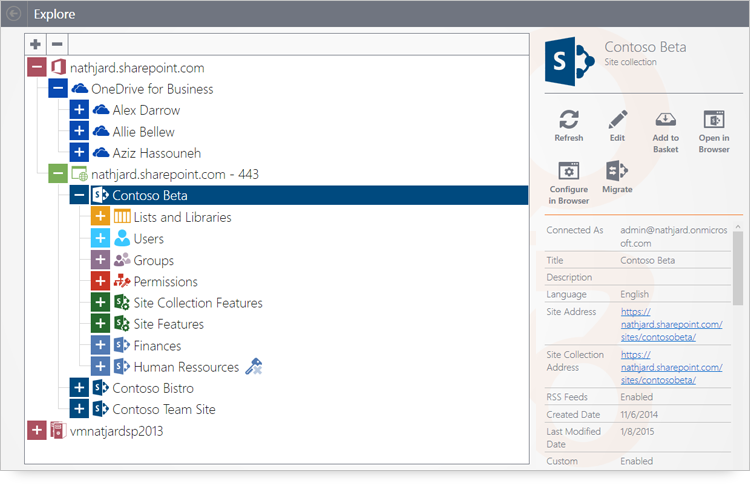Expand the Human Ressources node
The height and width of the screenshot is (485, 750).
pyautogui.click(x=100, y=366)
